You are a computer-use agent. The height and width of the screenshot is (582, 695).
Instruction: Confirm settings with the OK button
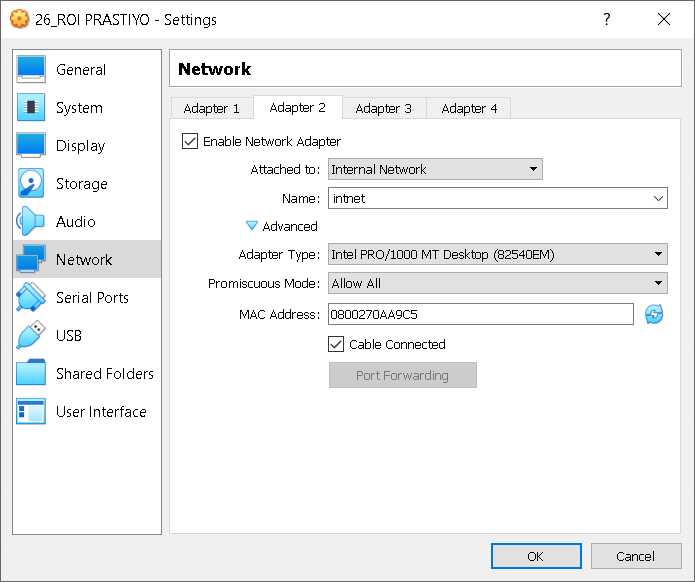point(536,556)
